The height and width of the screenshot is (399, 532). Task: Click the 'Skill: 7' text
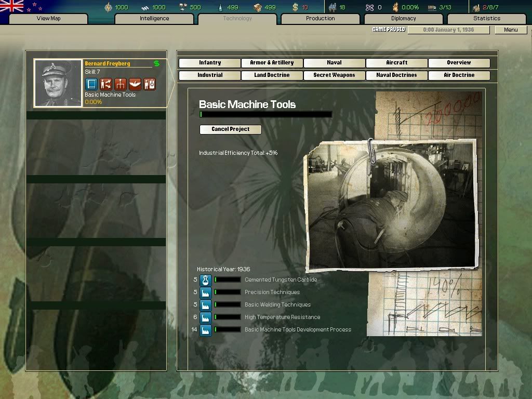point(92,72)
